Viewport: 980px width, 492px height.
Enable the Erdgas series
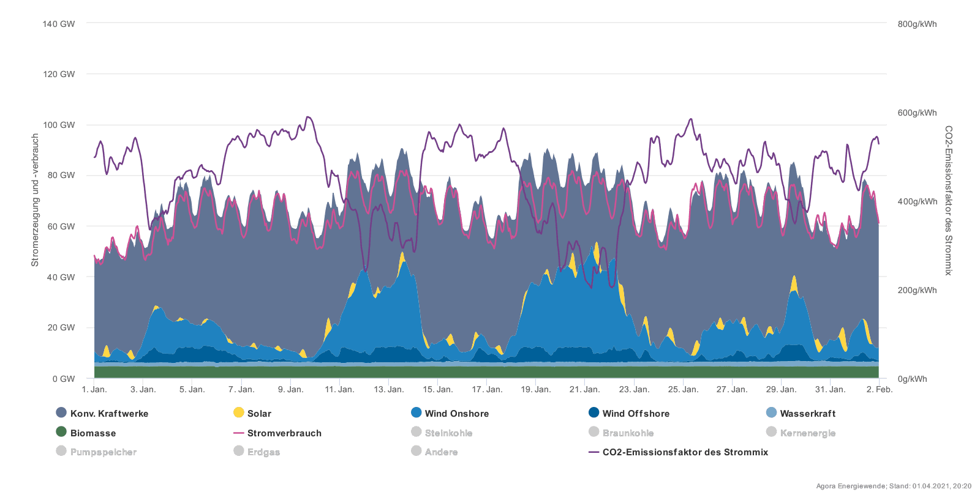(x=257, y=452)
